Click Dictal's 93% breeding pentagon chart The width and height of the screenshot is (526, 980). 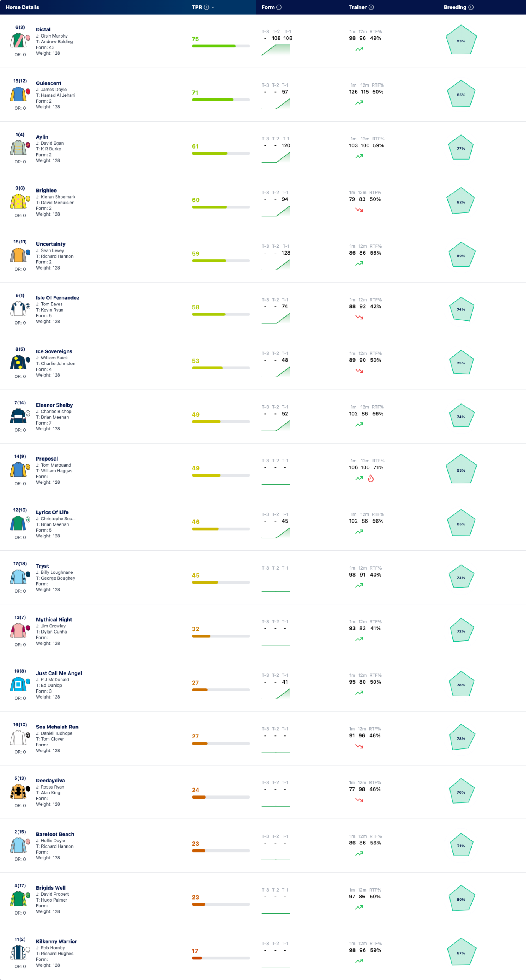pyautogui.click(x=461, y=40)
